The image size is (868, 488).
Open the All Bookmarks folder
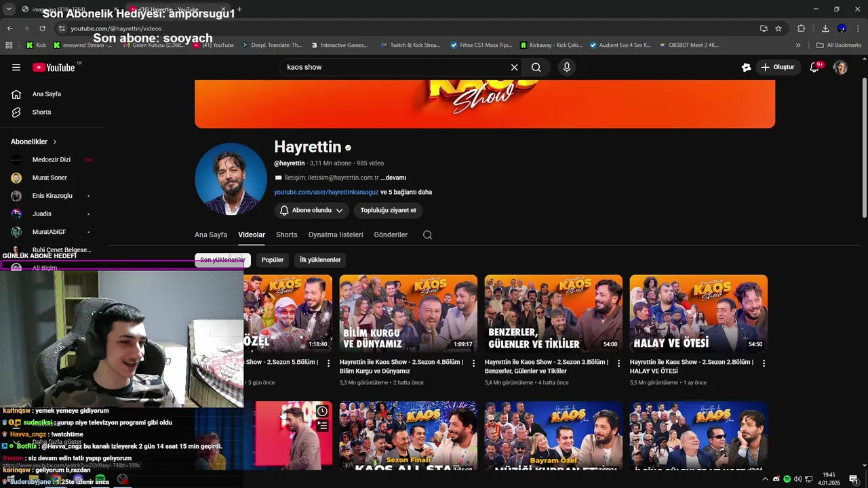839,45
